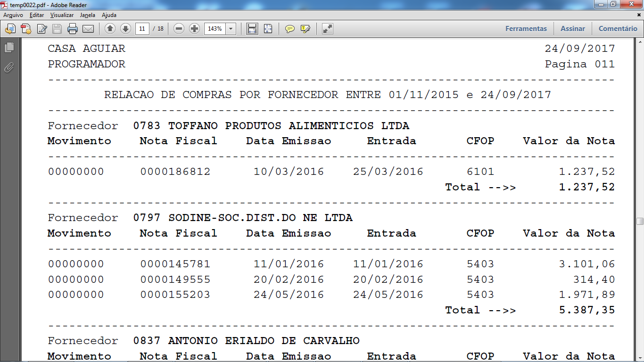Click the 'PROGRAMADOR' text
The height and width of the screenshot is (362, 644).
pyautogui.click(x=87, y=64)
